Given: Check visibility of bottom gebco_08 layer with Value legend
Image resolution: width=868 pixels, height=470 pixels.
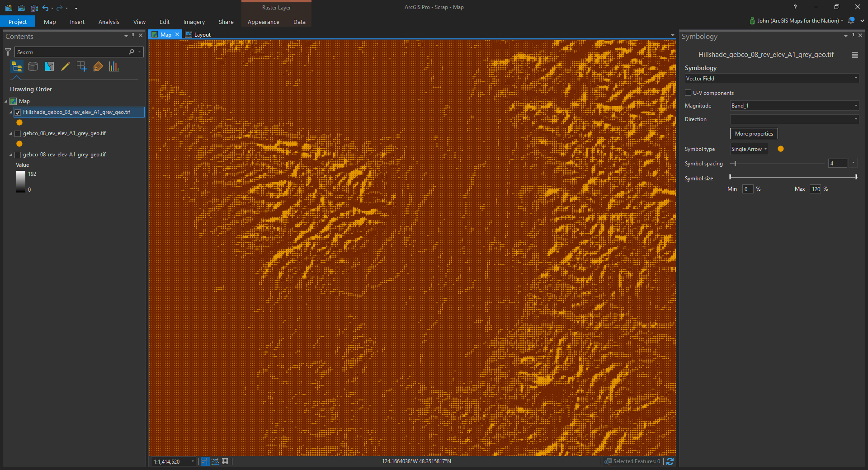Looking at the screenshot, I should (x=18, y=155).
